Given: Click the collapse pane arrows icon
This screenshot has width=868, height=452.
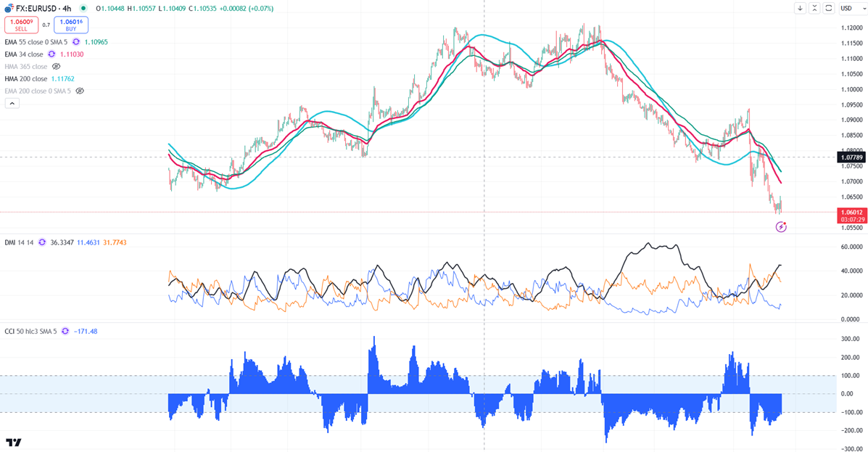Looking at the screenshot, I should pyautogui.click(x=814, y=8).
